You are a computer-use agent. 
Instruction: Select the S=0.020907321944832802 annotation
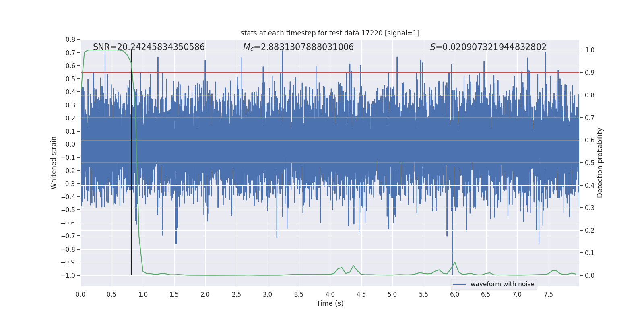point(488,47)
